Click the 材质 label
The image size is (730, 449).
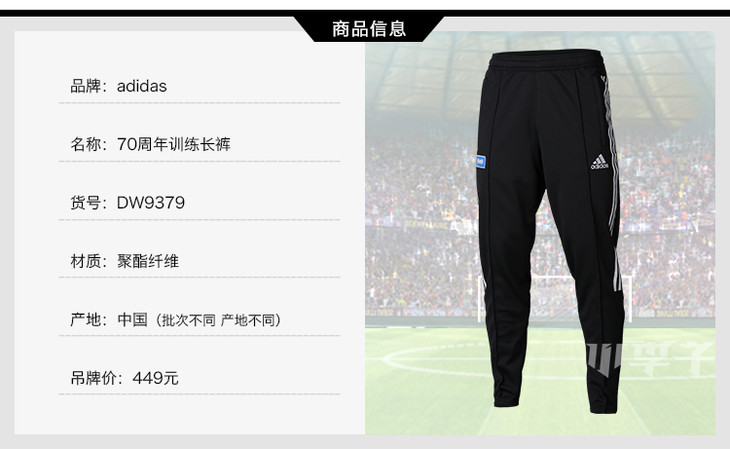point(86,261)
